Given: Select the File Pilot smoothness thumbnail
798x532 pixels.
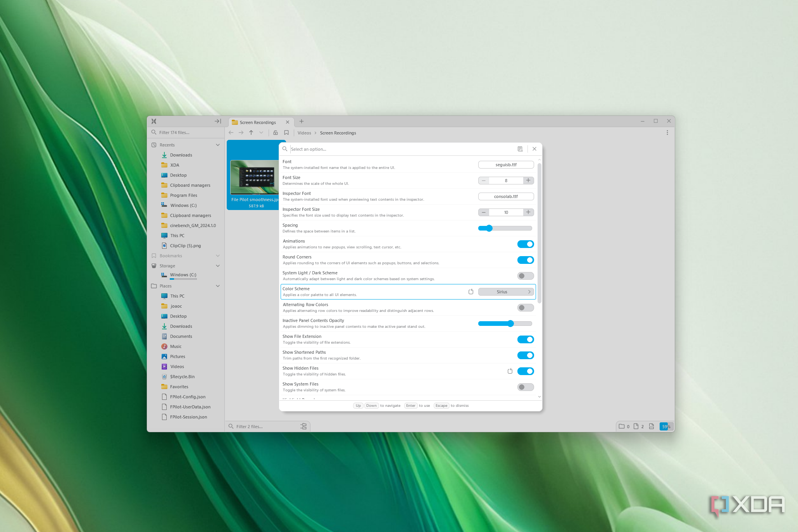Looking at the screenshot, I should click(255, 177).
